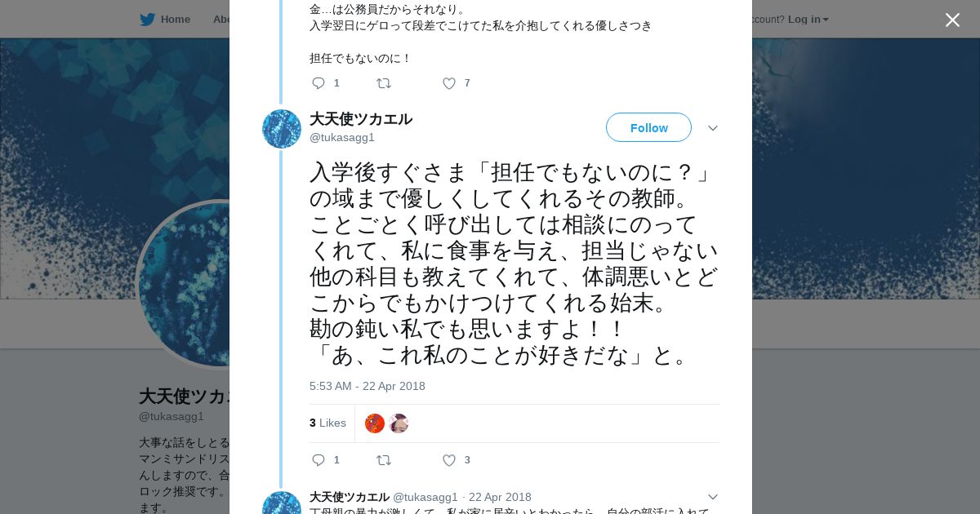980x514 pixels.
Task: Open options chevron on the 22 Apr reply tweet
Action: [x=712, y=497]
